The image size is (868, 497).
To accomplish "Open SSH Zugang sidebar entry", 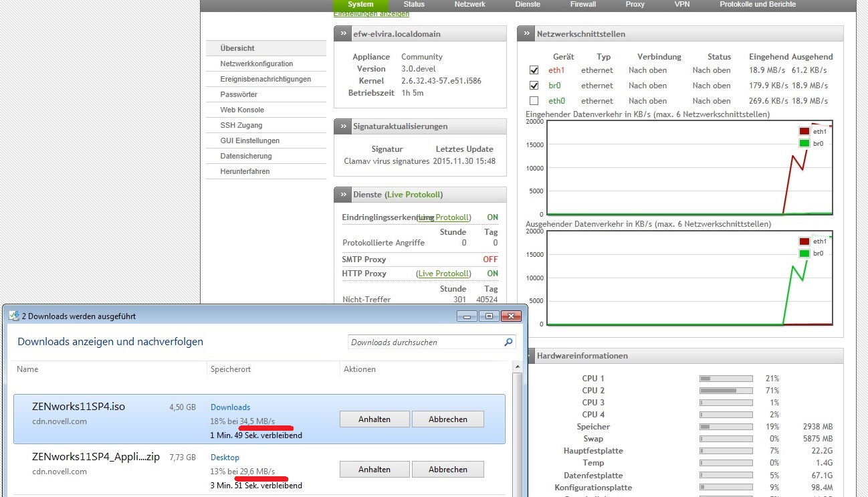I will 266,125.
